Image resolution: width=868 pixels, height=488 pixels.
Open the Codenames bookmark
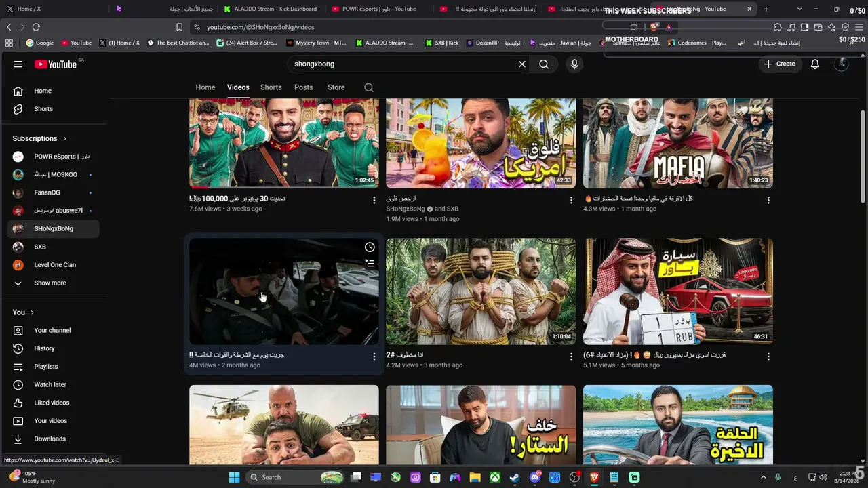tap(696, 43)
